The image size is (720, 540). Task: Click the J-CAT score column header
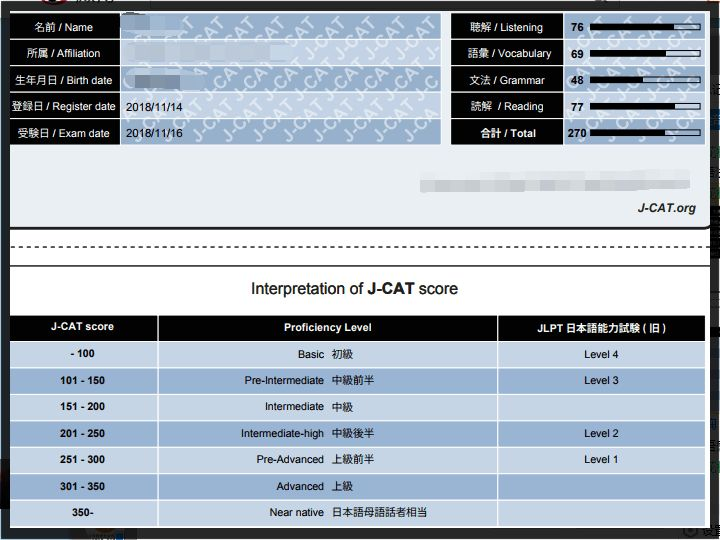click(x=83, y=327)
